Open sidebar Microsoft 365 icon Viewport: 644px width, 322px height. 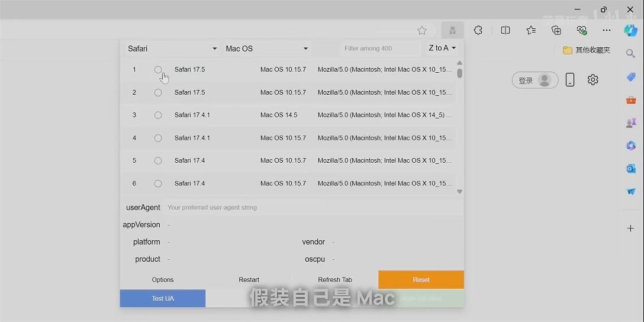coord(631,146)
